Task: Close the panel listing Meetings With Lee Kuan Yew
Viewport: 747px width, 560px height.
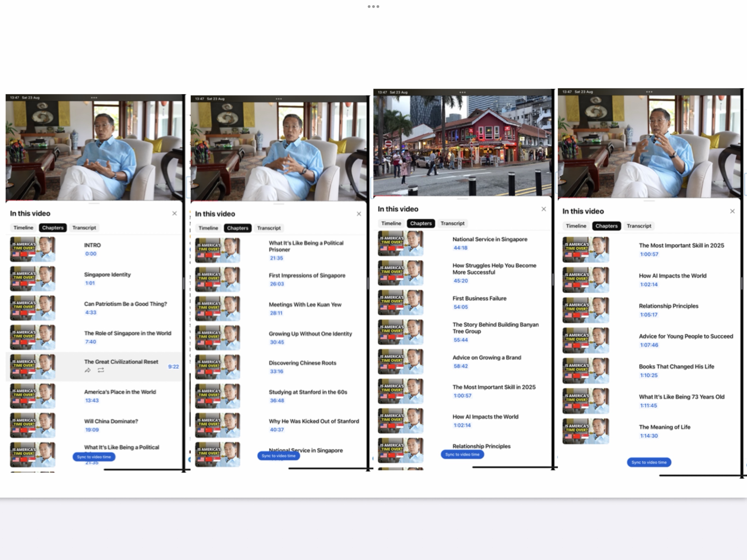Action: pos(359,214)
